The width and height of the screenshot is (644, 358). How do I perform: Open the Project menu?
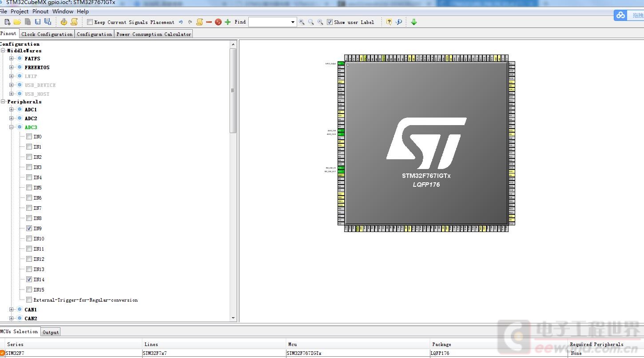pyautogui.click(x=20, y=11)
